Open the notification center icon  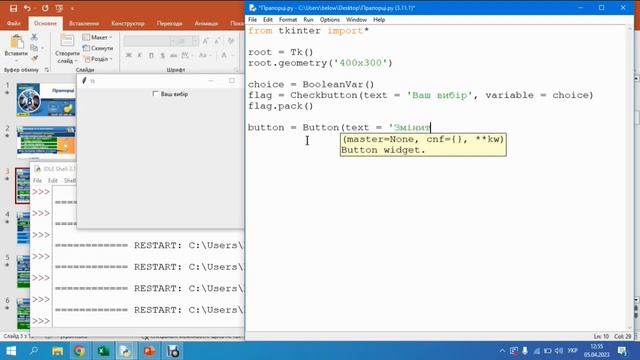622,351
